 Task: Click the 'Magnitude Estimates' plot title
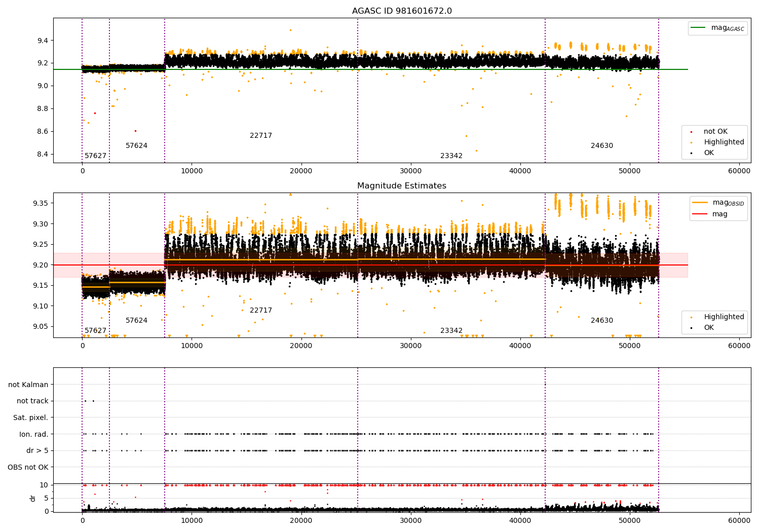[402, 186]
